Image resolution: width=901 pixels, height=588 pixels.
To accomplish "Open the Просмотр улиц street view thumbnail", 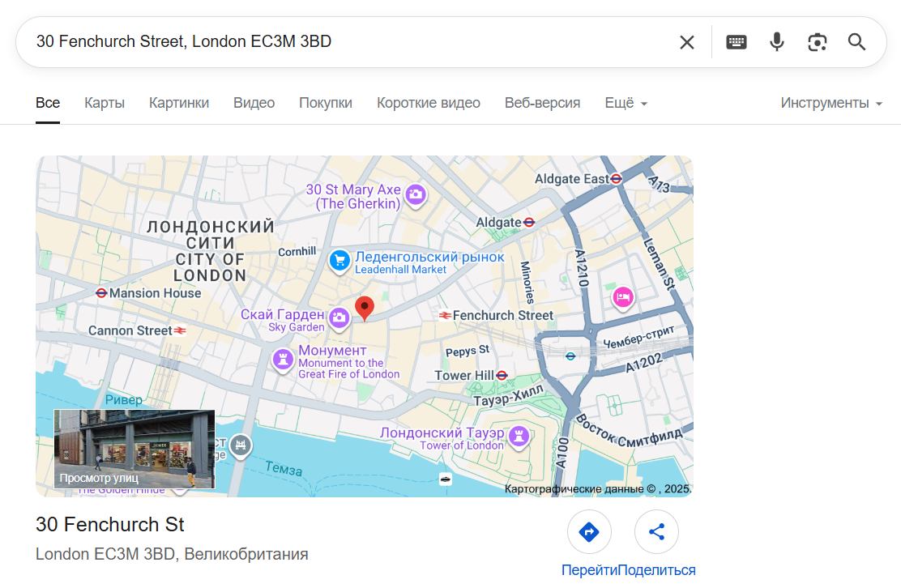I will coord(135,449).
